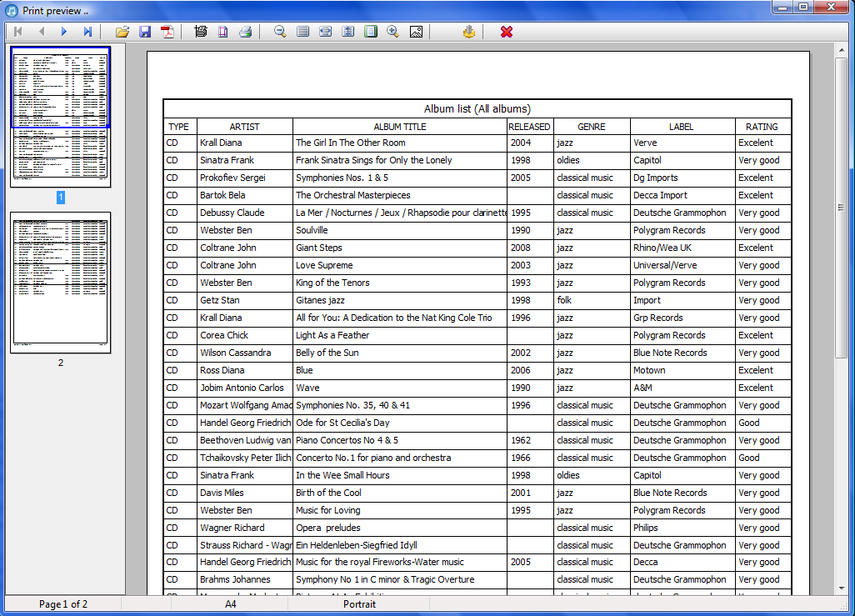Viewport: 855px width, 616px height.
Task: Go to the first page
Action: tap(17, 32)
